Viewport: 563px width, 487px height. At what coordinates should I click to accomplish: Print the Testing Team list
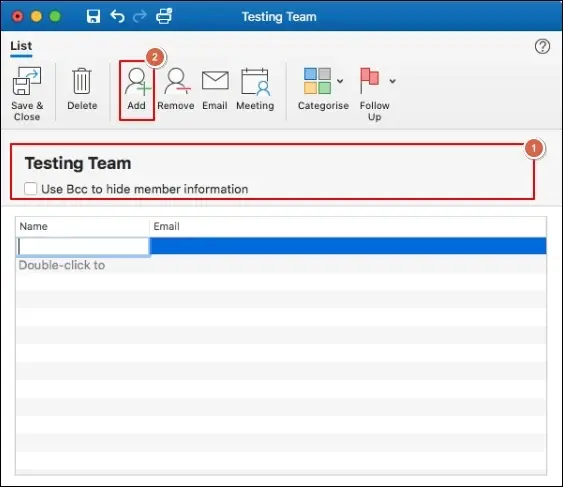tap(164, 16)
